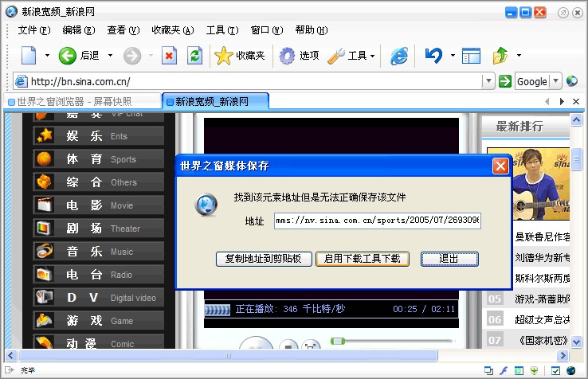Click 启用下载工具下载 button
Image resolution: width=588 pixels, height=379 pixels.
click(363, 259)
